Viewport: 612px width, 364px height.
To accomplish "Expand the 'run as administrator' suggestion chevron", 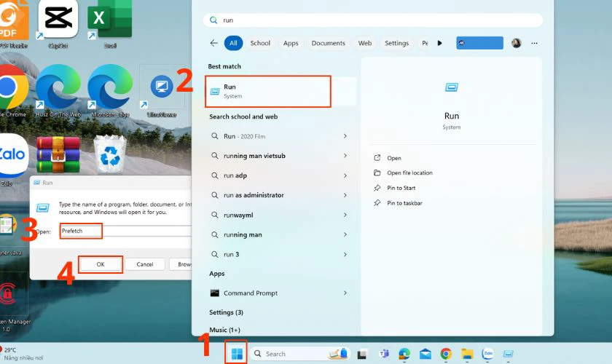I will pos(345,195).
